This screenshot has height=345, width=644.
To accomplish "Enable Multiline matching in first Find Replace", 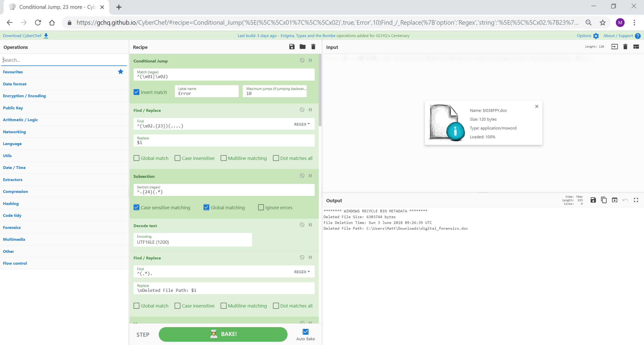I will pos(223,158).
